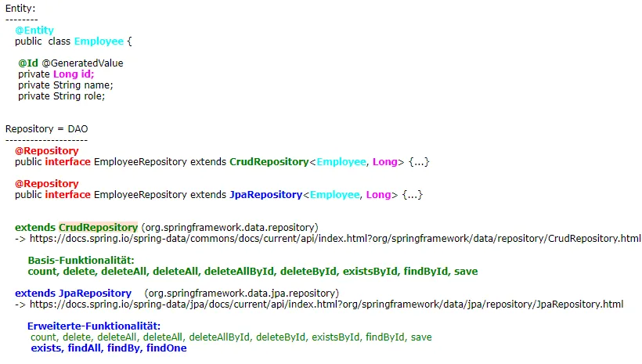Click red 'interface' keyword on CrudRepository line
The height and width of the screenshot is (364, 642).
pyautogui.click(x=67, y=162)
